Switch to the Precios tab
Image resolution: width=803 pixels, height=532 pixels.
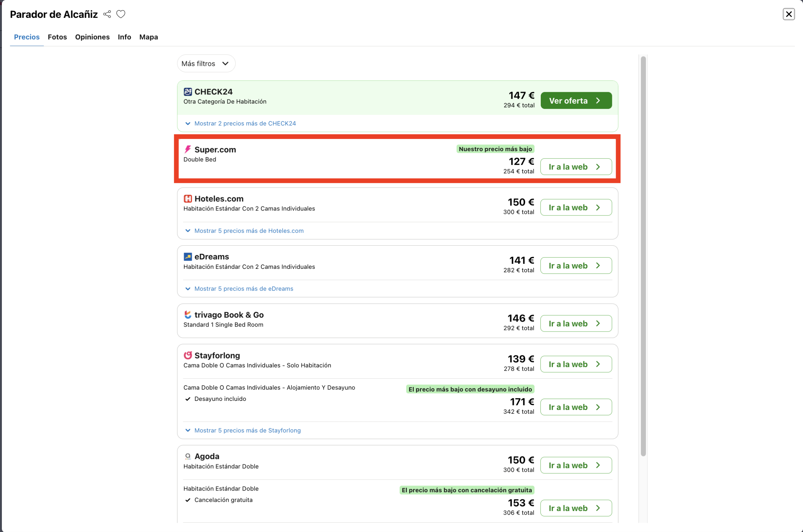coord(27,37)
